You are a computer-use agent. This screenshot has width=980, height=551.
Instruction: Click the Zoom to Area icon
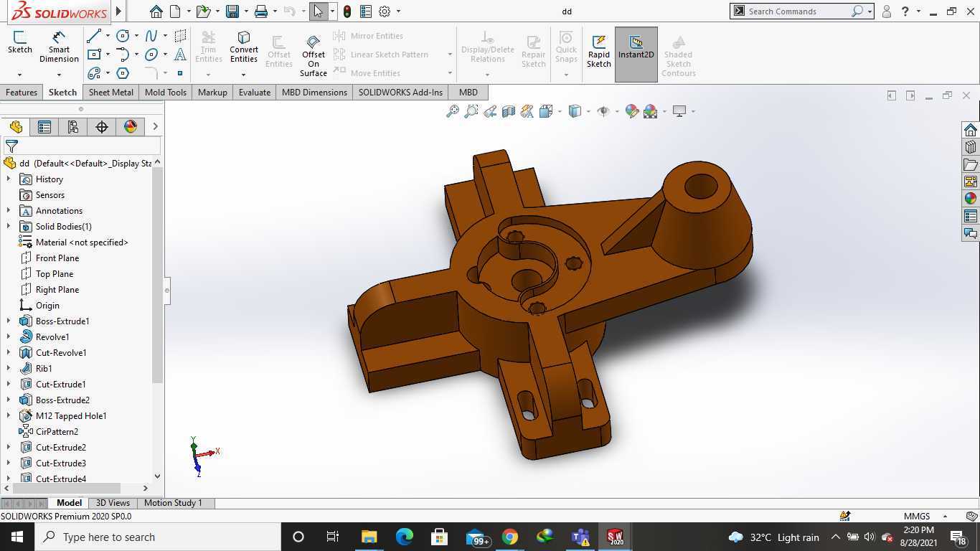click(x=471, y=111)
